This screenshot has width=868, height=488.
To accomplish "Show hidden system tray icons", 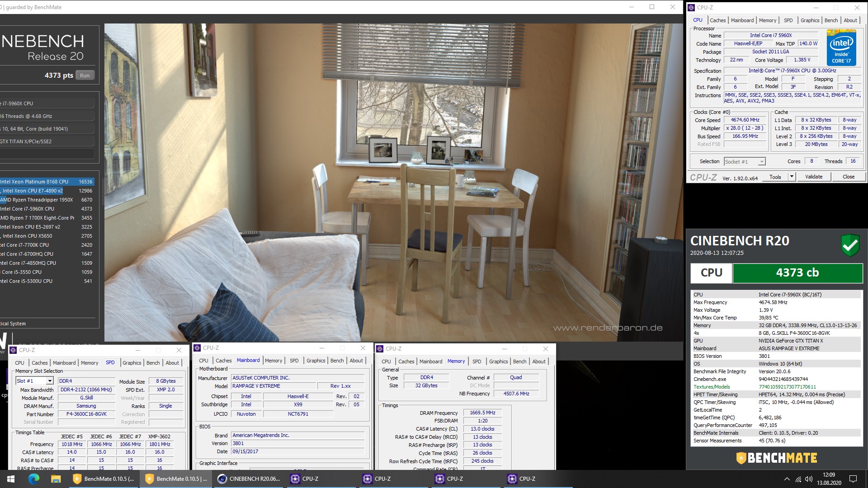I will pyautogui.click(x=787, y=479).
